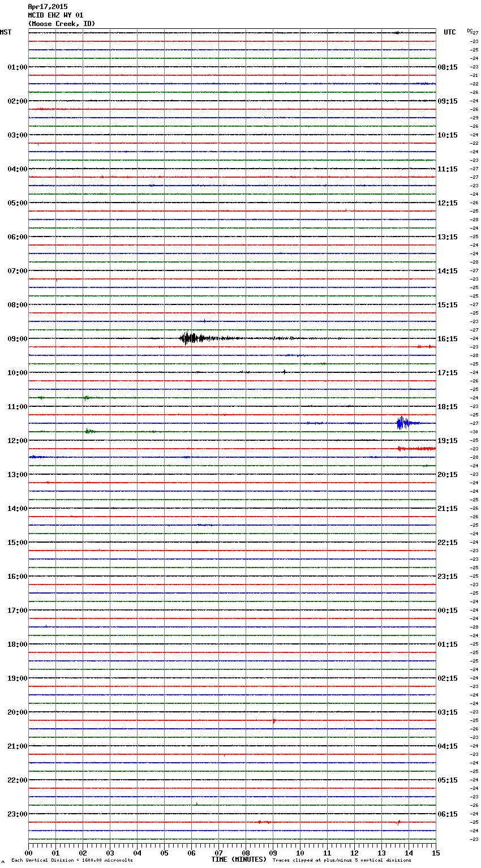481x868 pixels.
Task: Click the 22:15 UTC time label
Action: (x=448, y=543)
